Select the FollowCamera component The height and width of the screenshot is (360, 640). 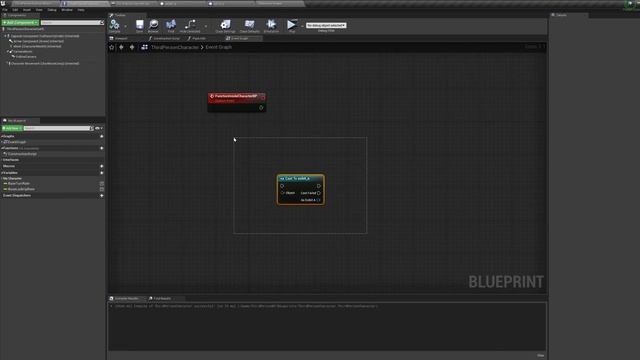(25, 57)
